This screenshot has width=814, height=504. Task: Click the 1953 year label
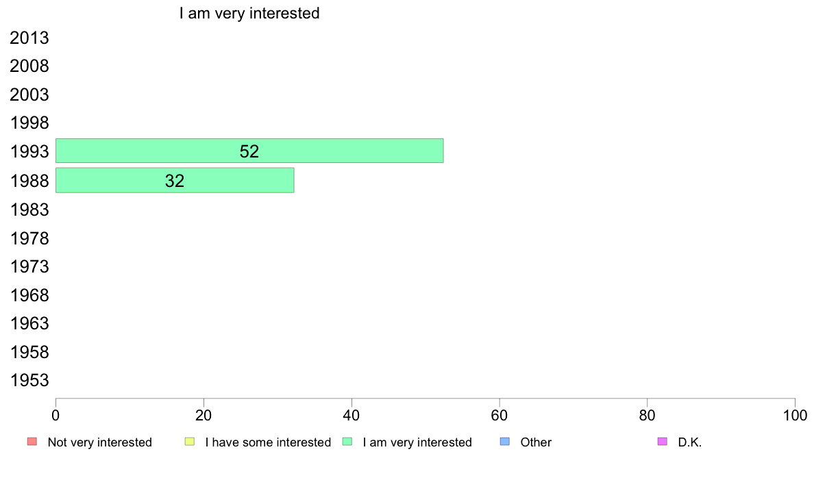click(29, 381)
